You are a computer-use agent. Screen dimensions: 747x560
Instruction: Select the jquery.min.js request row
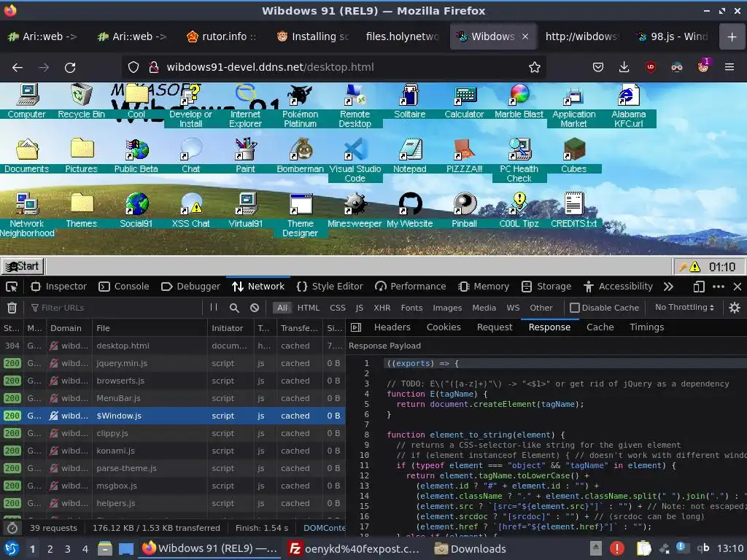point(172,363)
